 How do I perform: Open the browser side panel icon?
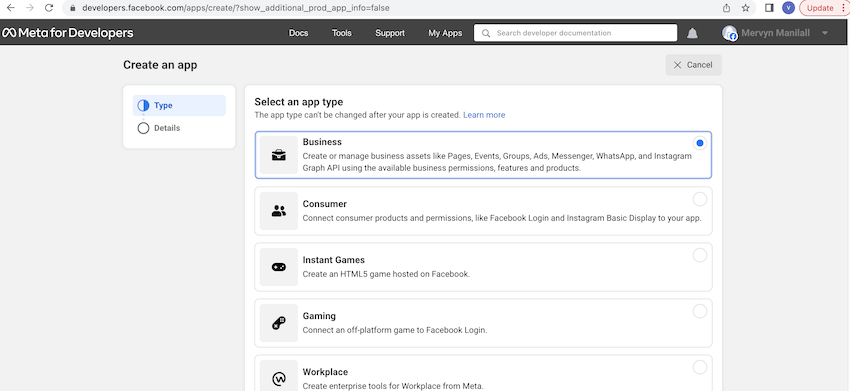(769, 8)
